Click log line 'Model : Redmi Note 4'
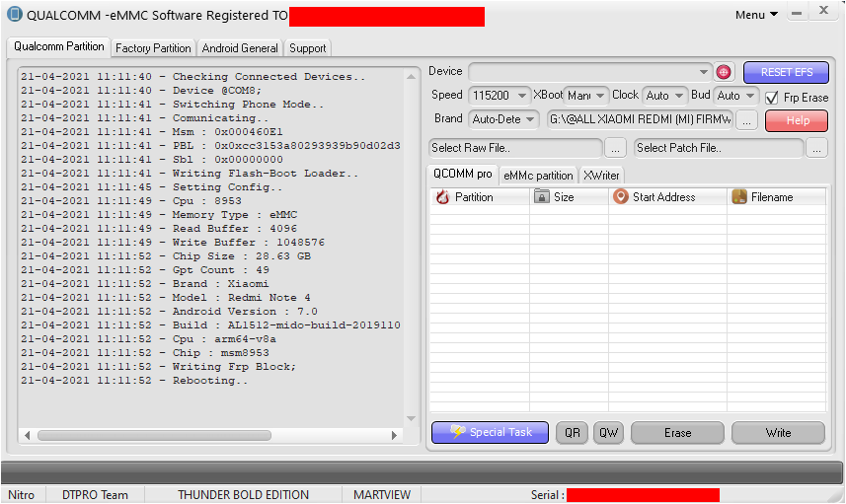Image resolution: width=846 pixels, height=504 pixels. pyautogui.click(x=166, y=298)
